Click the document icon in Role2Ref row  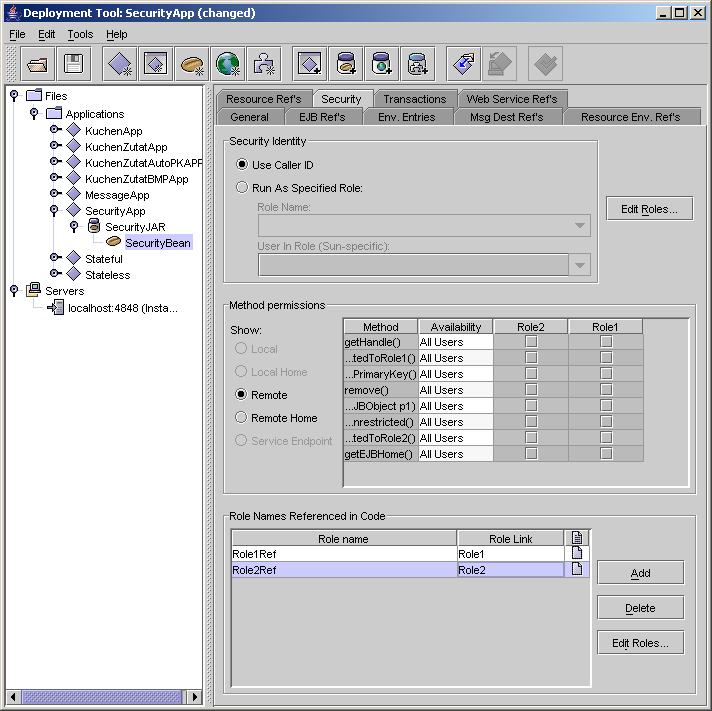[x=577, y=569]
